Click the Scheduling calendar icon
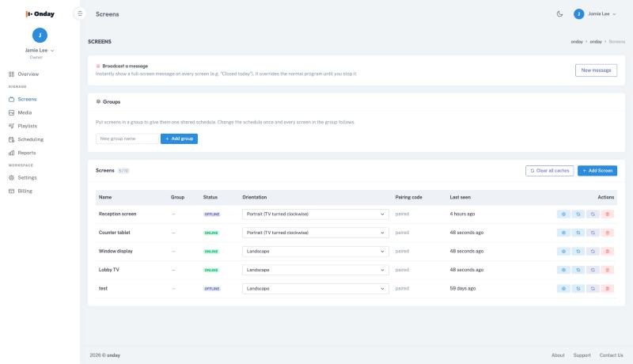633x364 pixels. (x=11, y=139)
